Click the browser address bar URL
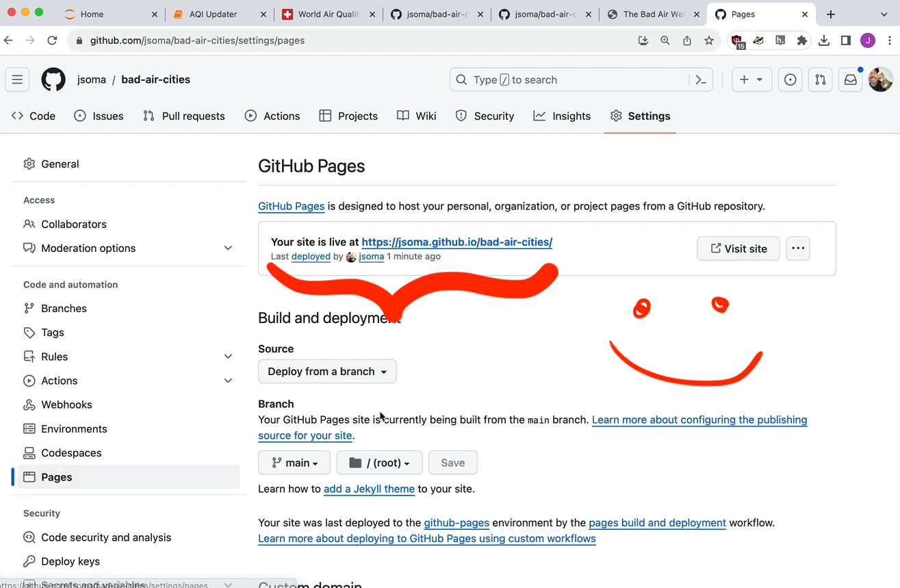Screen dimensions: 900x588 197,40
